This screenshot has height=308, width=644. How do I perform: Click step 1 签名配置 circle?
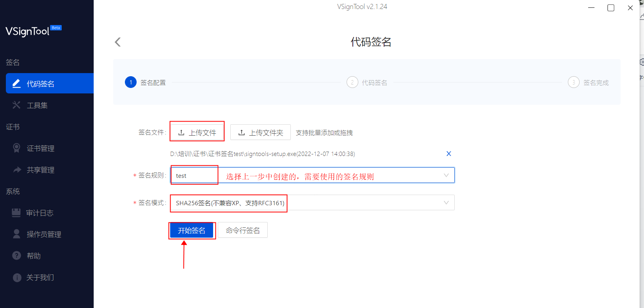click(x=131, y=82)
